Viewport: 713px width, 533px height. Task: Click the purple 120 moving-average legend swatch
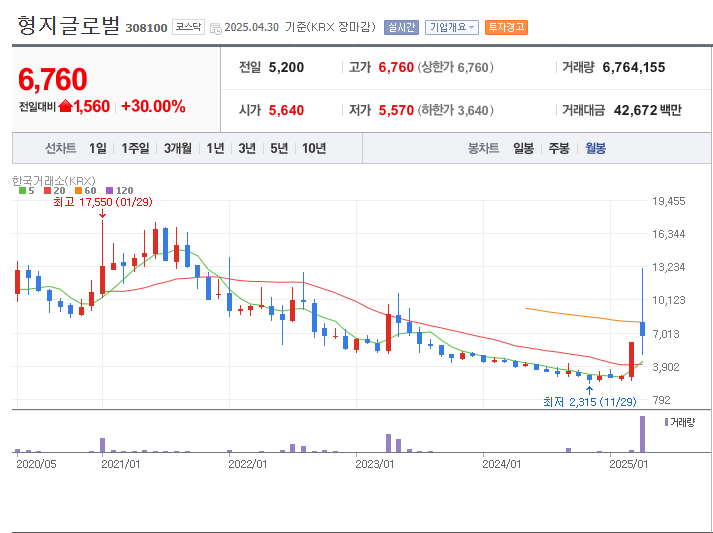(x=109, y=191)
